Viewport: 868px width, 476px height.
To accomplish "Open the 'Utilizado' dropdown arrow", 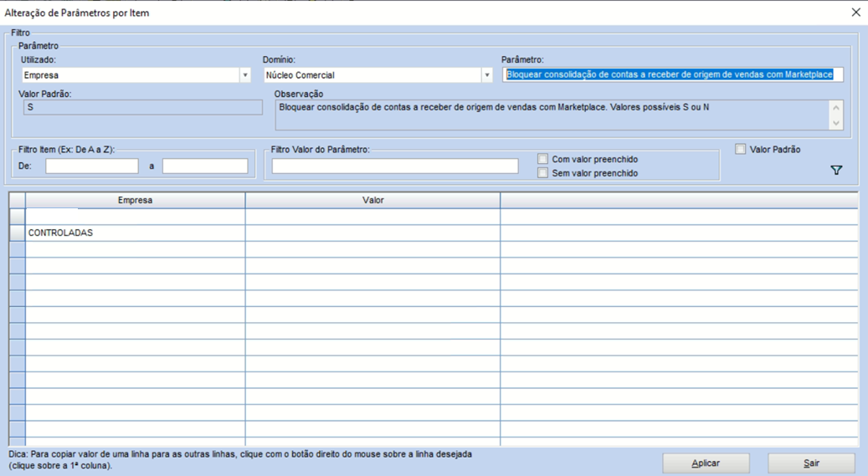I will click(244, 75).
